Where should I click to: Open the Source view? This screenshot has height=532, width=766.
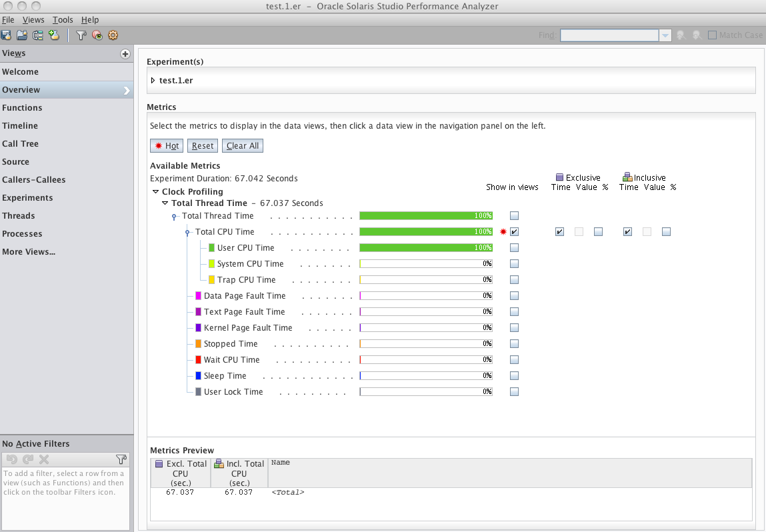click(67, 162)
